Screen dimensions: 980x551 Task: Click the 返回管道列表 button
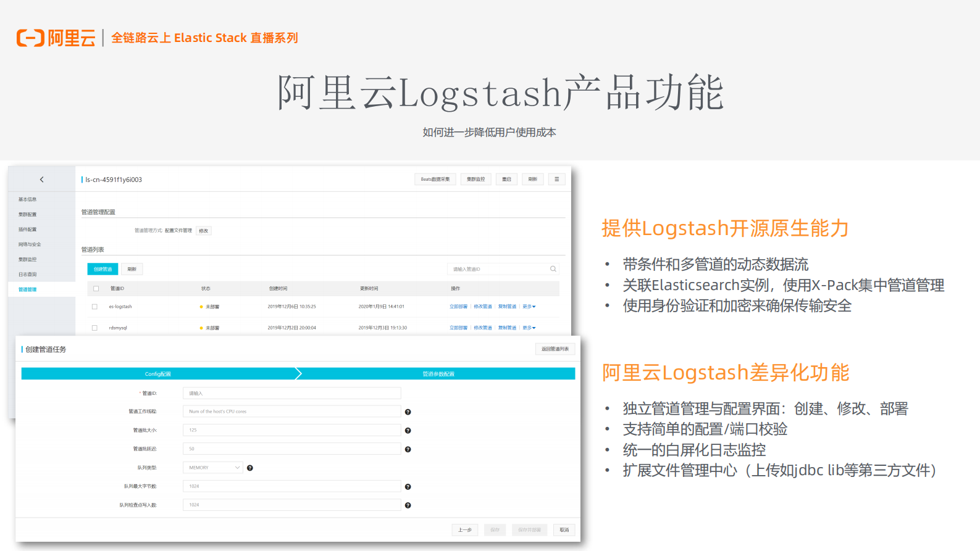555,349
